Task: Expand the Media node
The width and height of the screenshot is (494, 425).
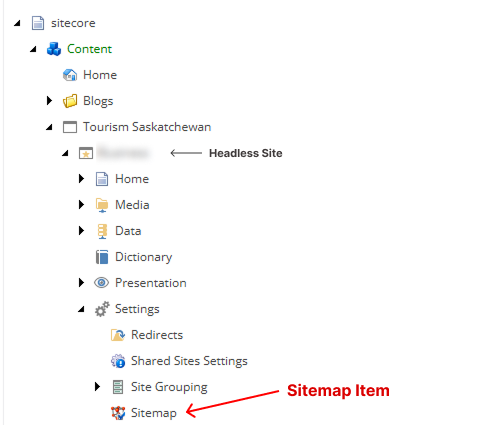Action: coord(81,205)
